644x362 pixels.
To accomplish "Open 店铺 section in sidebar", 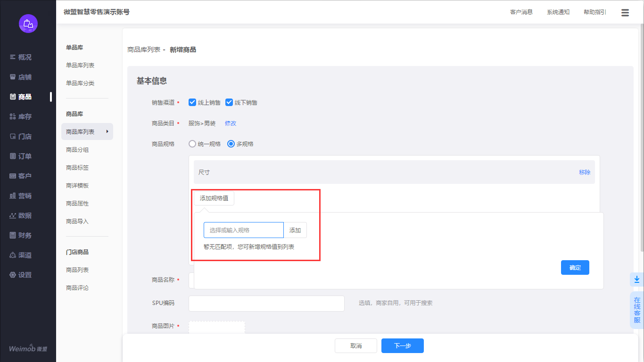I will pos(21,77).
